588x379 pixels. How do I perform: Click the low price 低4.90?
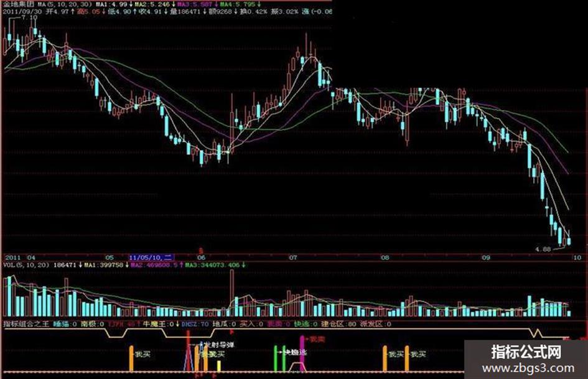click(119, 12)
